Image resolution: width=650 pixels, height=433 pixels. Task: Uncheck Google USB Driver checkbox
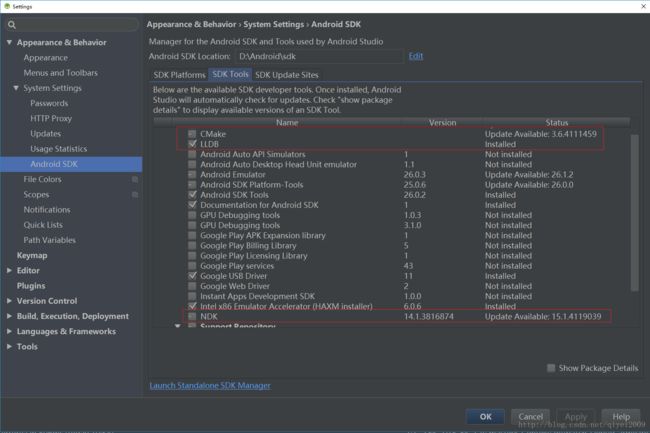[x=192, y=276]
